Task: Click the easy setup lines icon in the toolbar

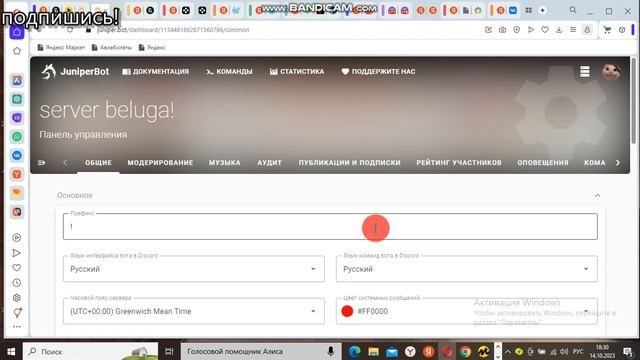Action: coord(573,30)
